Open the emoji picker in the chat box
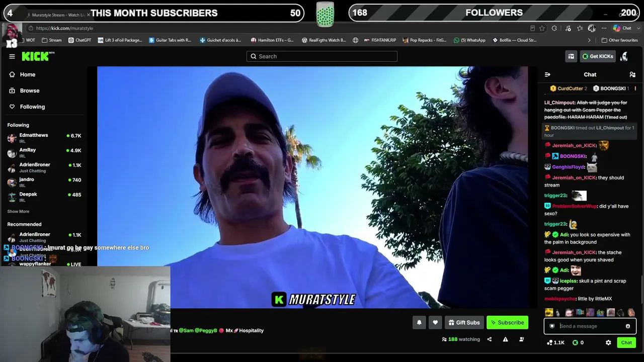This screenshot has width=644, height=362. (628, 326)
